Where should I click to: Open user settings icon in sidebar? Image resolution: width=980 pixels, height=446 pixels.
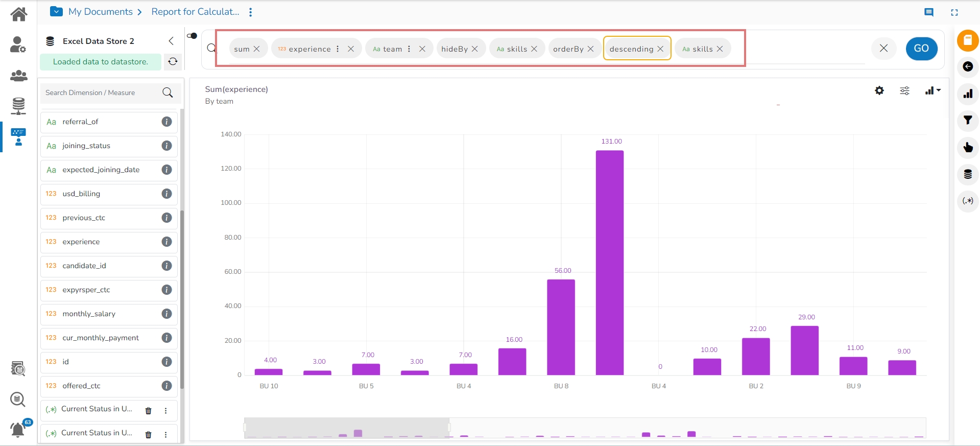coord(18,45)
